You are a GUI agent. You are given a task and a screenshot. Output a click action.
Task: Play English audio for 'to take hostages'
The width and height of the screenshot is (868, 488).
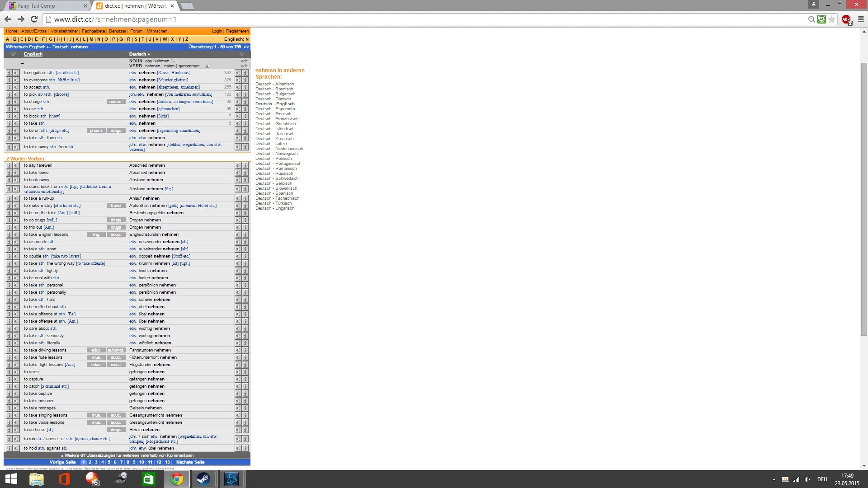[16, 408]
